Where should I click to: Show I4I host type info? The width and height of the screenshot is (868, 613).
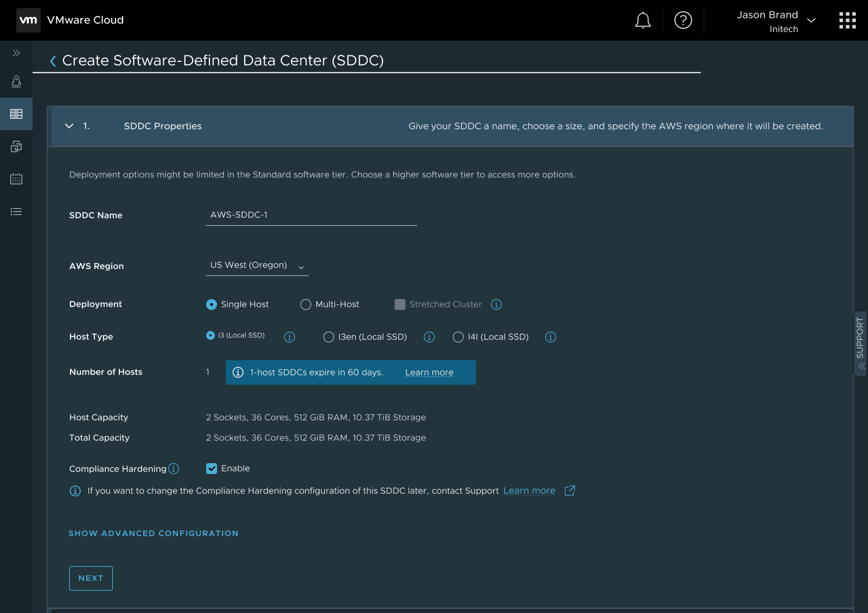coord(551,337)
